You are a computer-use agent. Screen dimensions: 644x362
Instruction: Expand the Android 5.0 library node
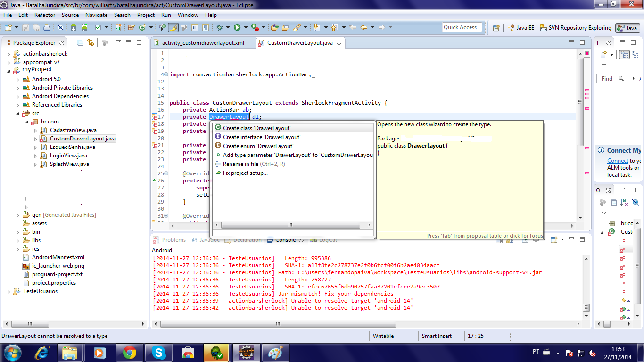click(x=18, y=79)
